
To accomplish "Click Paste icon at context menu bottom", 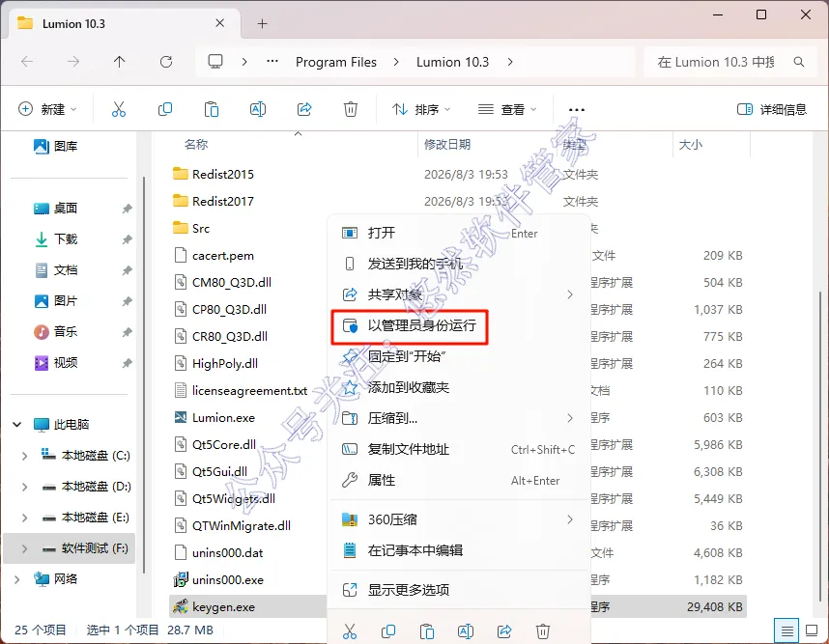I will pos(427,630).
